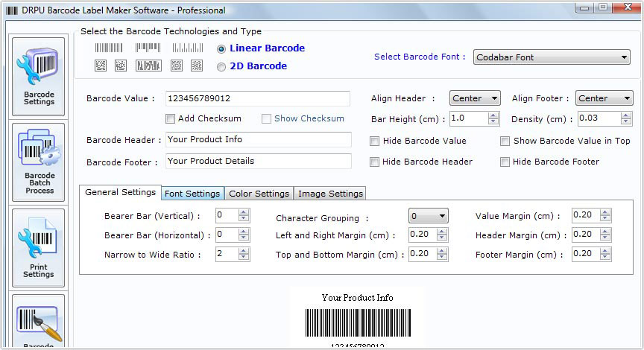Toggle Show Checksum checkbox
This screenshot has height=350, width=644.
(x=266, y=119)
